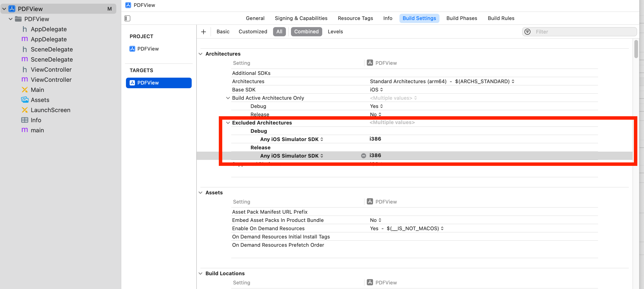
Task: Open the Main storyboard file
Action: pos(37,90)
